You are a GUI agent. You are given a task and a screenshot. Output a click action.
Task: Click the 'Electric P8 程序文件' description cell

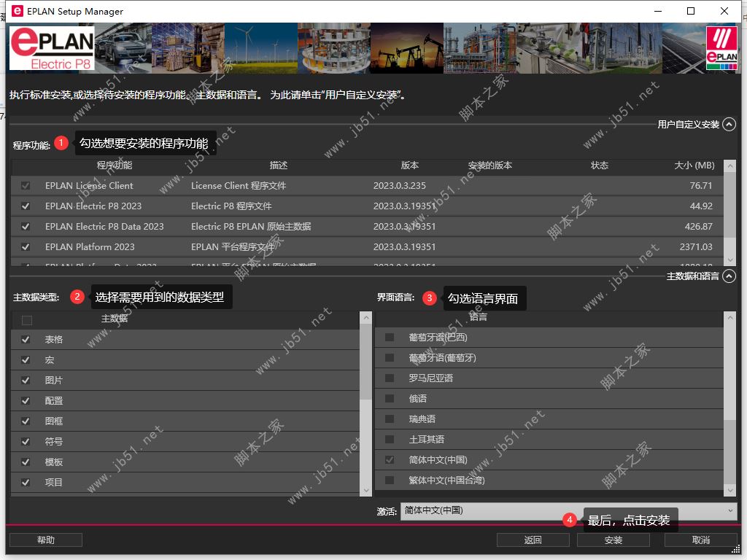[x=231, y=206]
